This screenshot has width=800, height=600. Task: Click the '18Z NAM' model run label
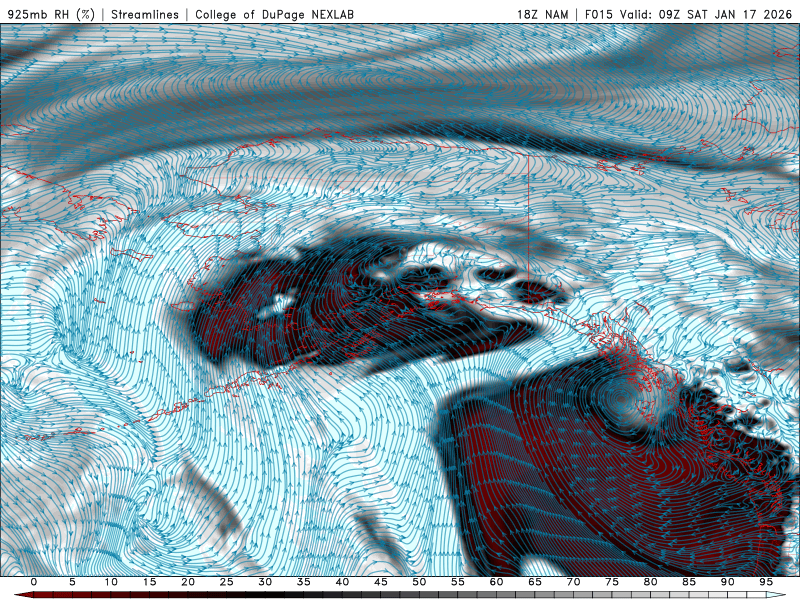(x=542, y=14)
